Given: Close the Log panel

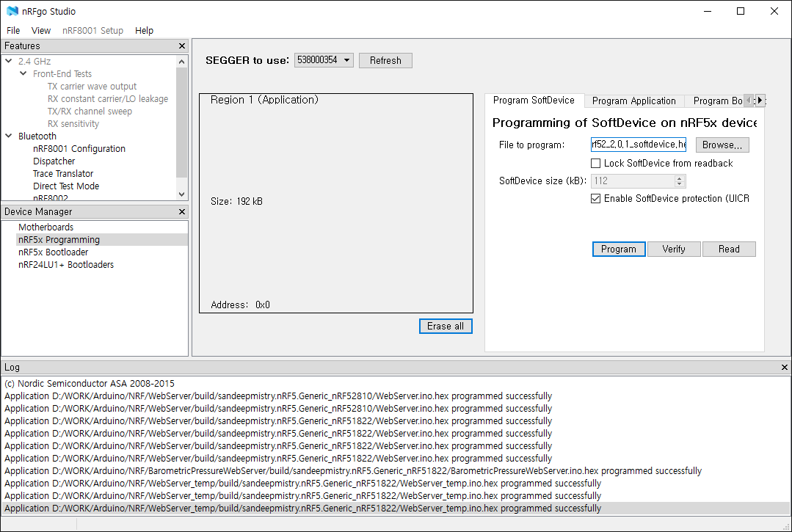Looking at the screenshot, I should pyautogui.click(x=785, y=368).
